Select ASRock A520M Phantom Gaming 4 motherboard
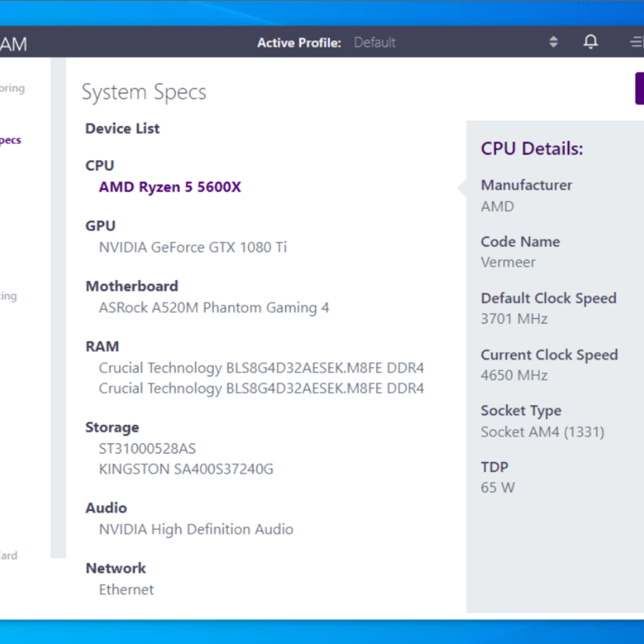644x644 pixels. point(214,308)
